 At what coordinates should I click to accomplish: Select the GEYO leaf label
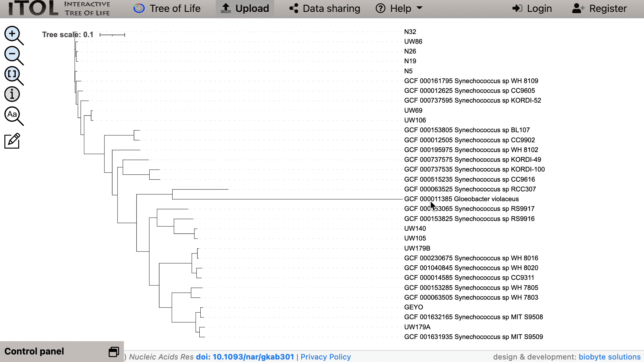click(x=414, y=307)
